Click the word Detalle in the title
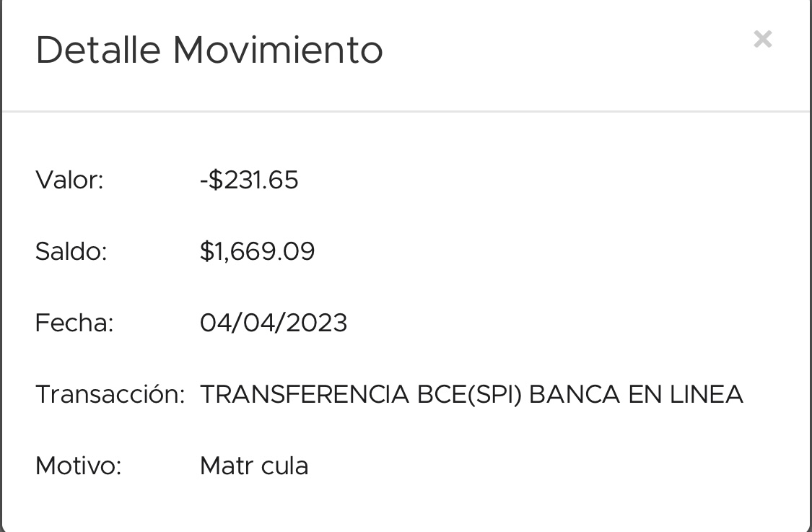The image size is (812, 532). (98, 51)
